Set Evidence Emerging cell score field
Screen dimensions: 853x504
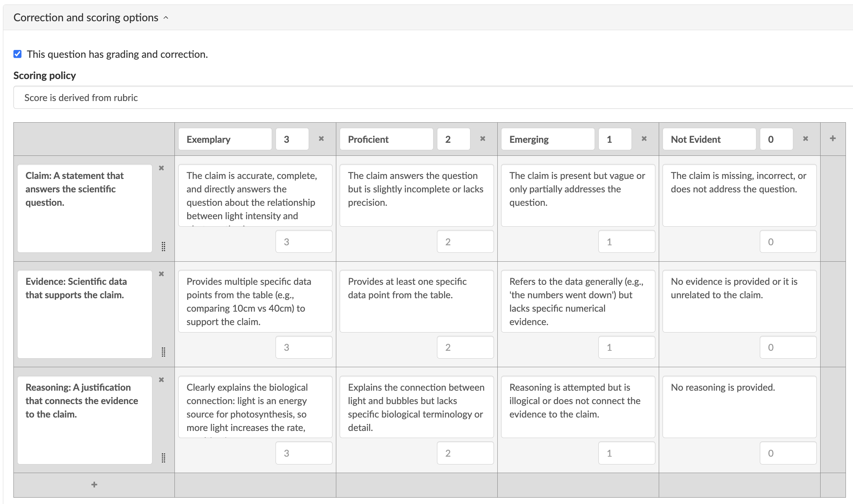[x=627, y=347]
